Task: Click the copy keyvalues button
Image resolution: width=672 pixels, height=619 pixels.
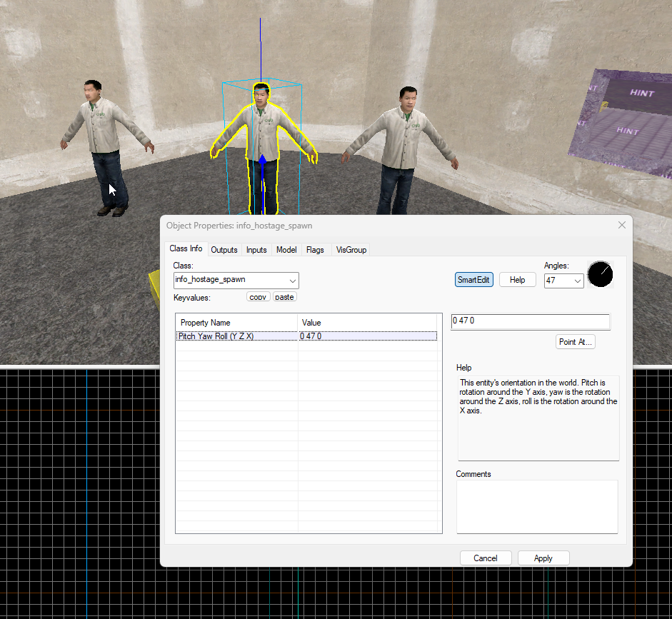Action: [x=258, y=296]
